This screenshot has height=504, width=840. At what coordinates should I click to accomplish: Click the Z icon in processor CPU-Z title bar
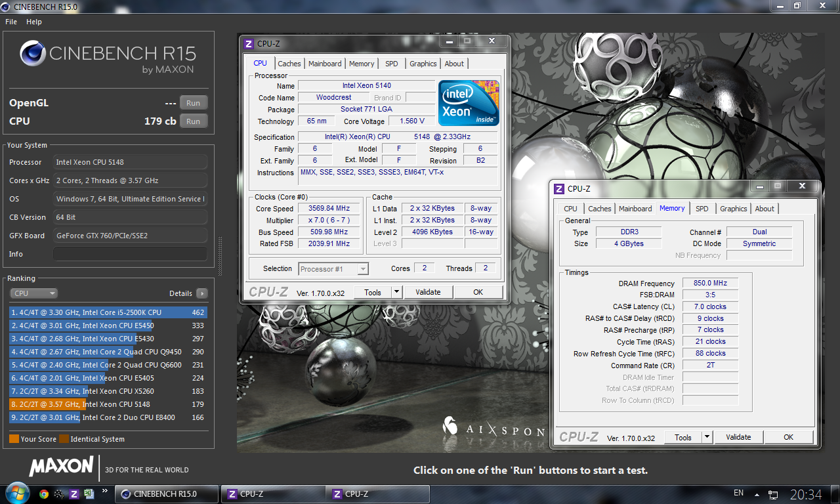[248, 44]
